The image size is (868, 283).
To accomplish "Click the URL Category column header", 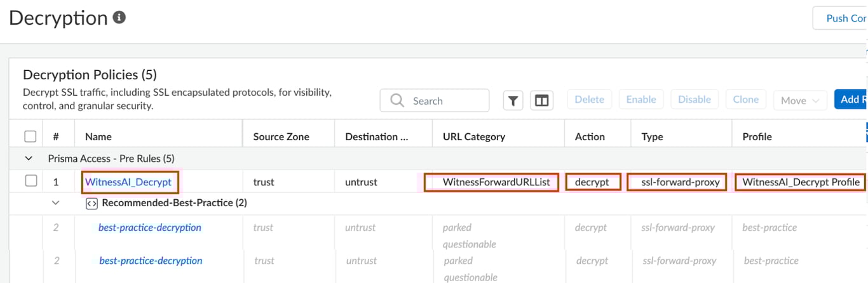I will (x=474, y=136).
